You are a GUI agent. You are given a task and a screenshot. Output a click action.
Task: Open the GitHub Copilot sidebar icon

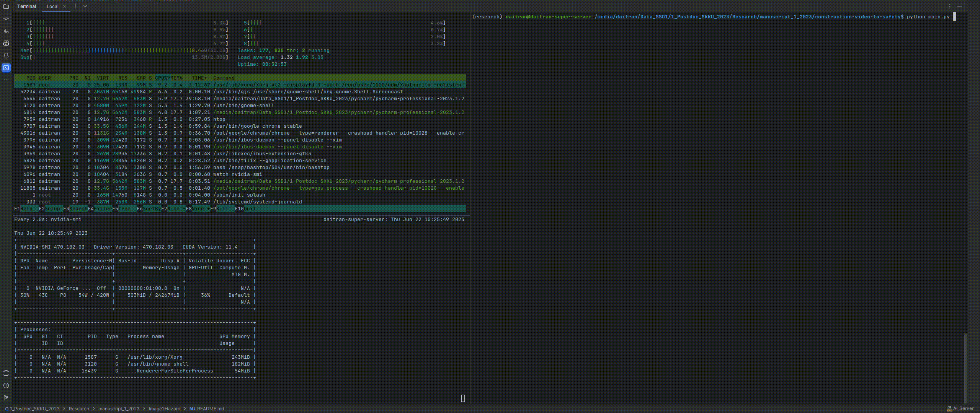6,43
